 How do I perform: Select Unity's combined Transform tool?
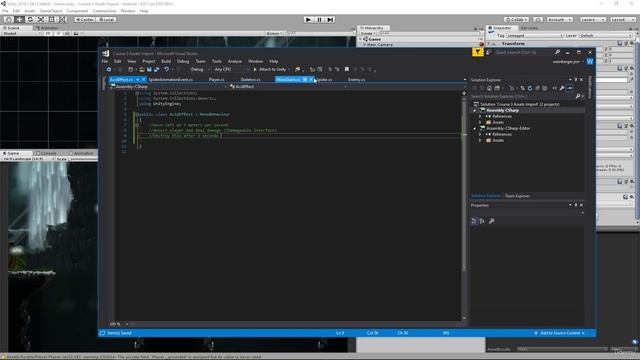[x=63, y=19]
